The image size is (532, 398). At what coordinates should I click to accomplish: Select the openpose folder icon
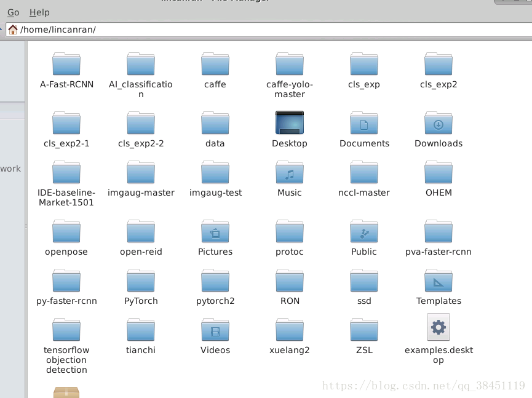coord(66,231)
